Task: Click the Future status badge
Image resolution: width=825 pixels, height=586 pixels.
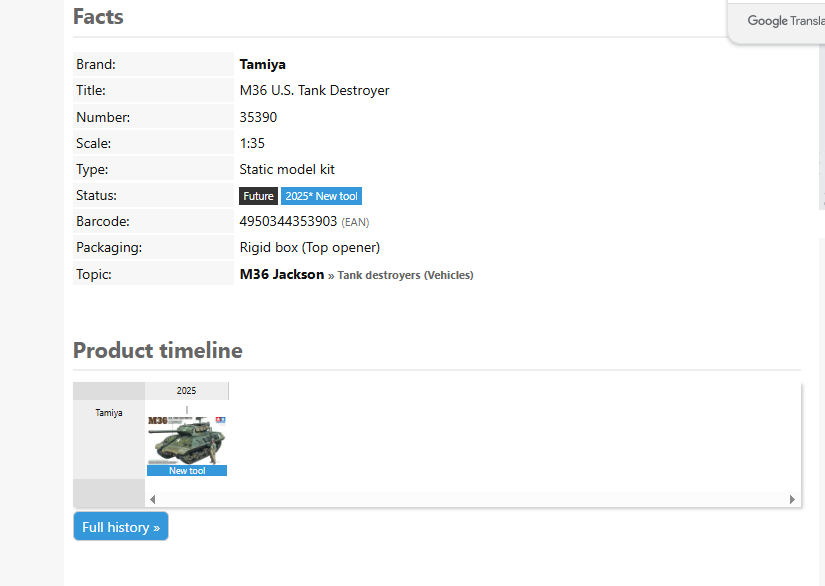Action: click(258, 196)
